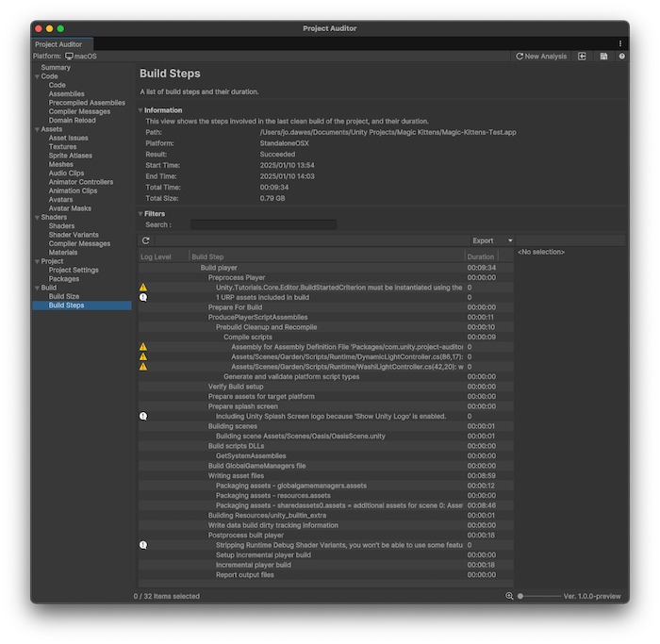660x644 pixels.
Task: Click info icon on Unity Splash Screen row
Action: click(x=143, y=416)
